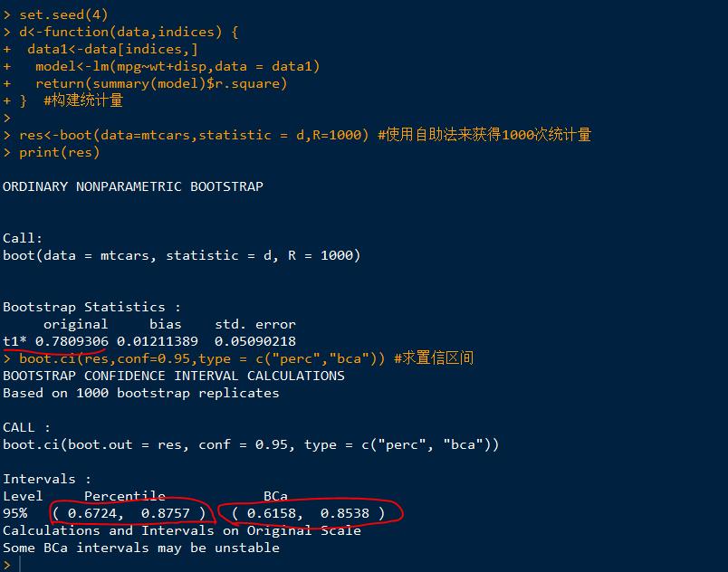The height and width of the screenshot is (572, 728).
Task: Click the Bootstrap Statistics heading
Action: tap(91, 307)
